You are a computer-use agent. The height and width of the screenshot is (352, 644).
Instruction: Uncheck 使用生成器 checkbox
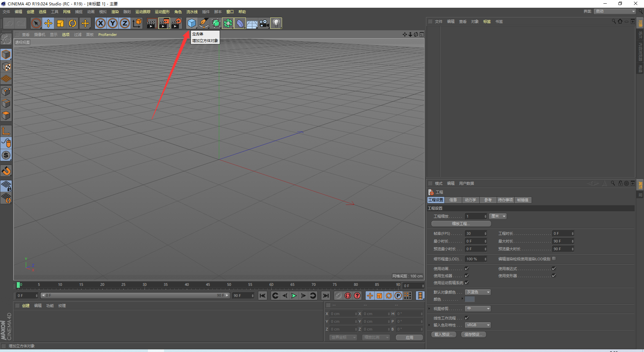[x=467, y=275]
